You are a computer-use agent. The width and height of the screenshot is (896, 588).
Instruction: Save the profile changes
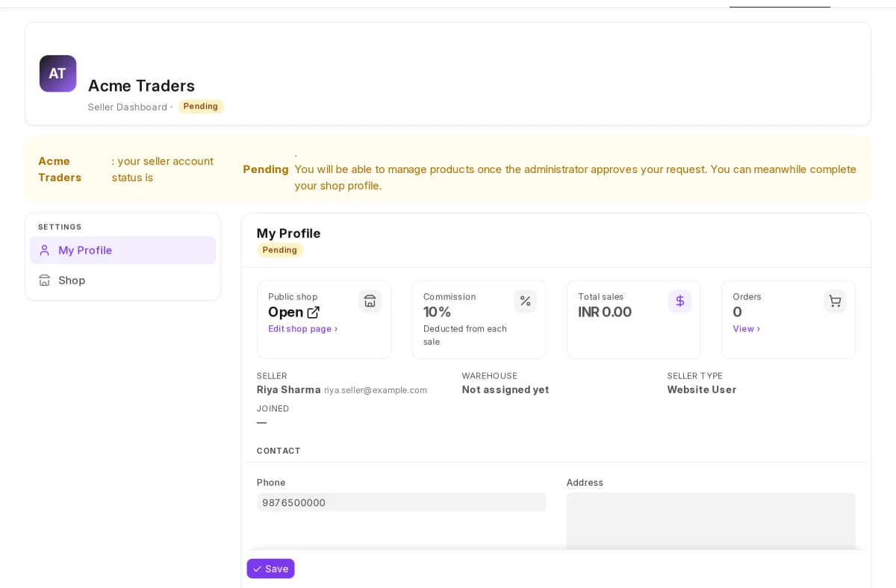tap(270, 569)
